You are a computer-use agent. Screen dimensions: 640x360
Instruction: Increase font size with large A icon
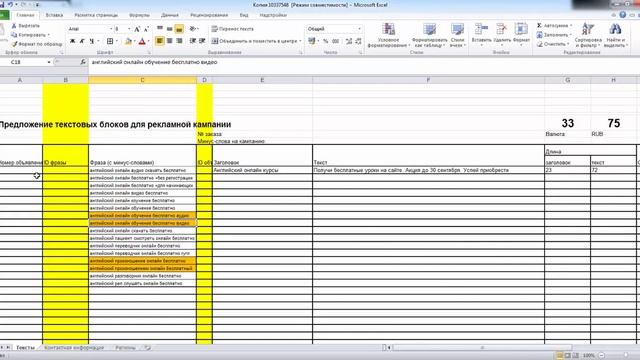click(x=137, y=29)
